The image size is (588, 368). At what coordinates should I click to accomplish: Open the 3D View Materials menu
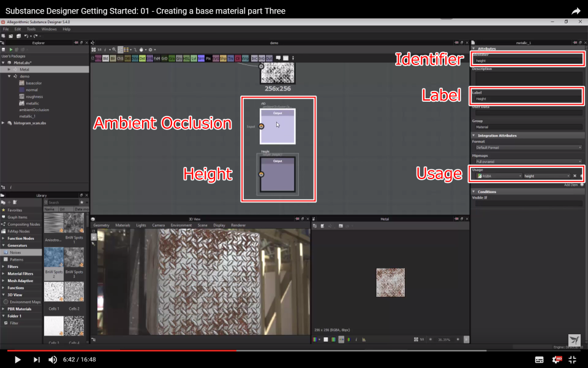point(123,225)
